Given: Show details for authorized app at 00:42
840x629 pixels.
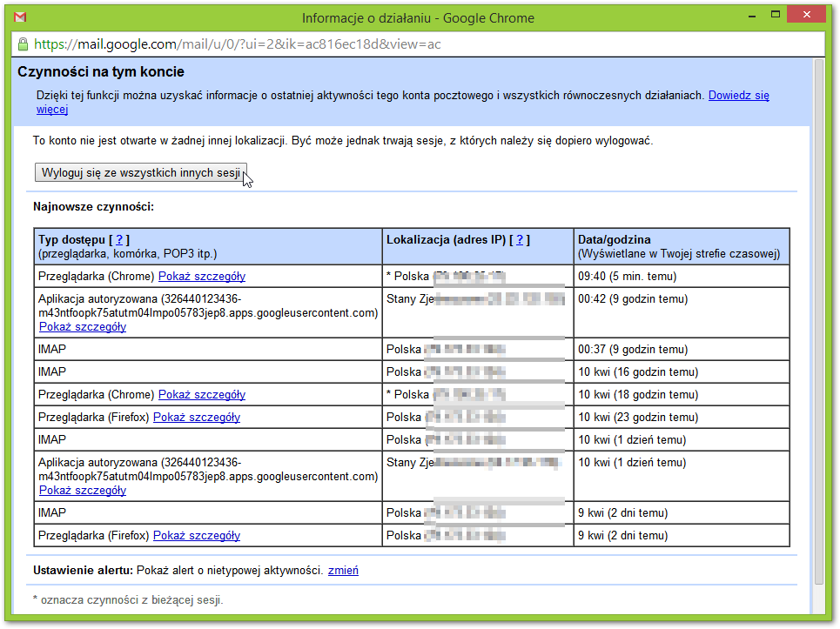Looking at the screenshot, I should pos(83,326).
